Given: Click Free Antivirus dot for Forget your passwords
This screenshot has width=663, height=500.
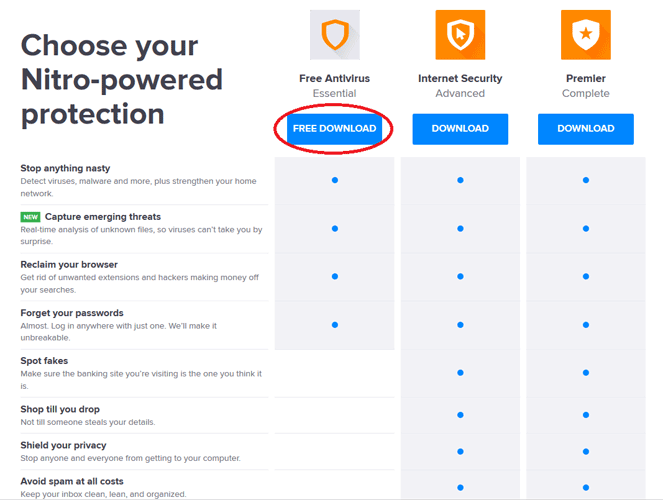Looking at the screenshot, I should coord(334,325).
